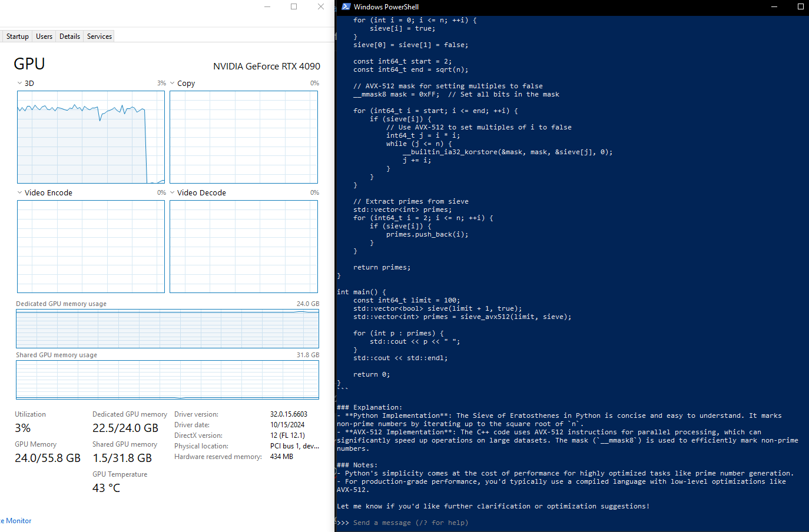809x532 pixels.
Task: Click the 3D utilization graph
Action: (x=91, y=137)
